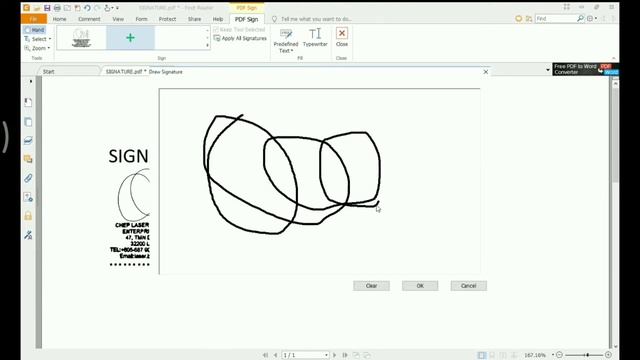Open document tab list dropdown arrow
This screenshot has height=360, width=640.
pos(548,70)
